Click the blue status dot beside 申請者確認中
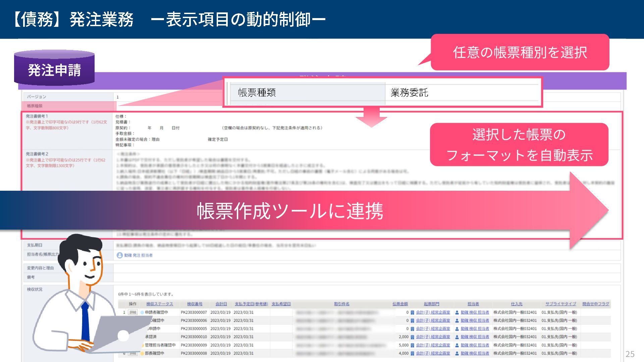Image resolution: width=644 pixels, height=362 pixels. point(142,312)
